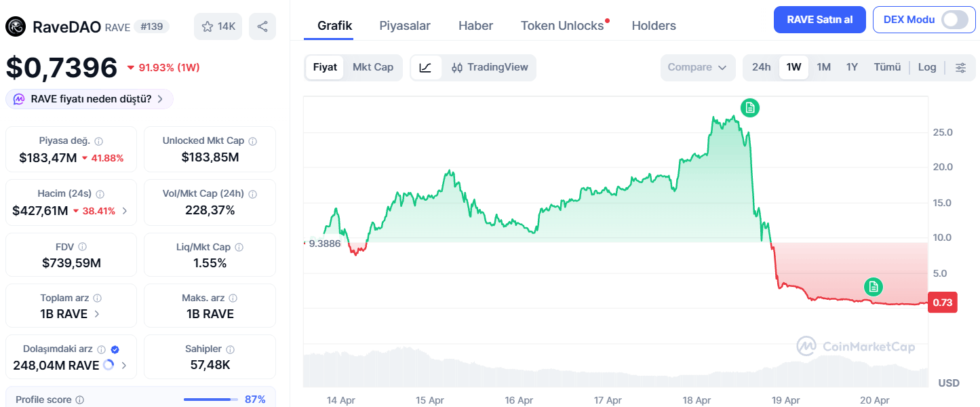Enable the DEX Modu toggle

955,20
